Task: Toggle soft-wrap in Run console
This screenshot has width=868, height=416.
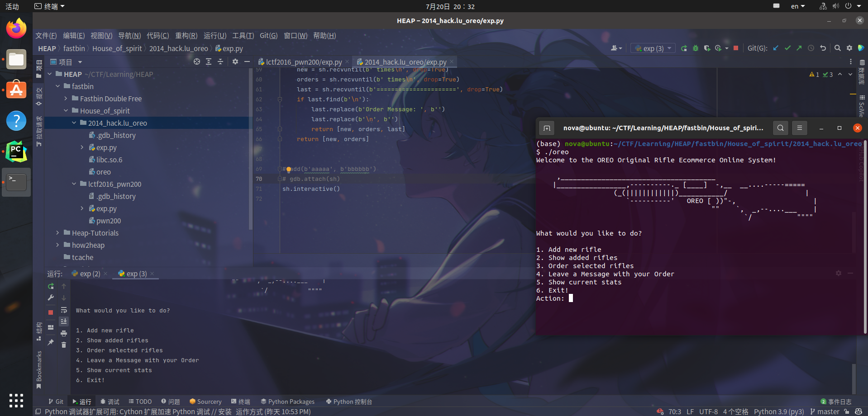Action: pos(64,310)
